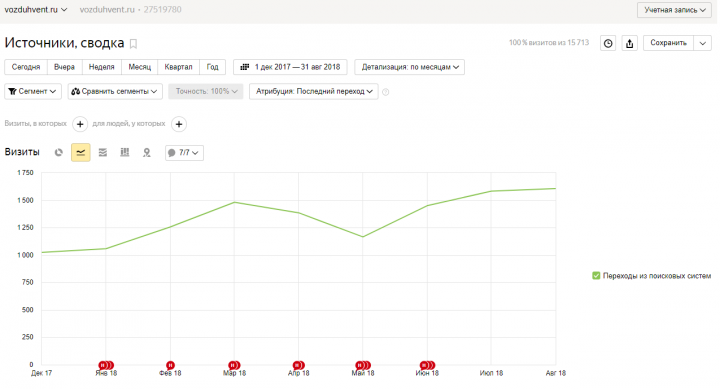The height and width of the screenshot is (389, 720).
Task: Click the attribution help icon
Action: (386, 92)
